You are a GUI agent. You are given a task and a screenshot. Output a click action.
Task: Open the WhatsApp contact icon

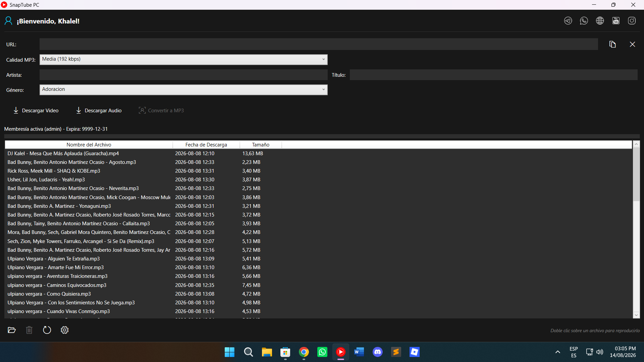[584, 21]
